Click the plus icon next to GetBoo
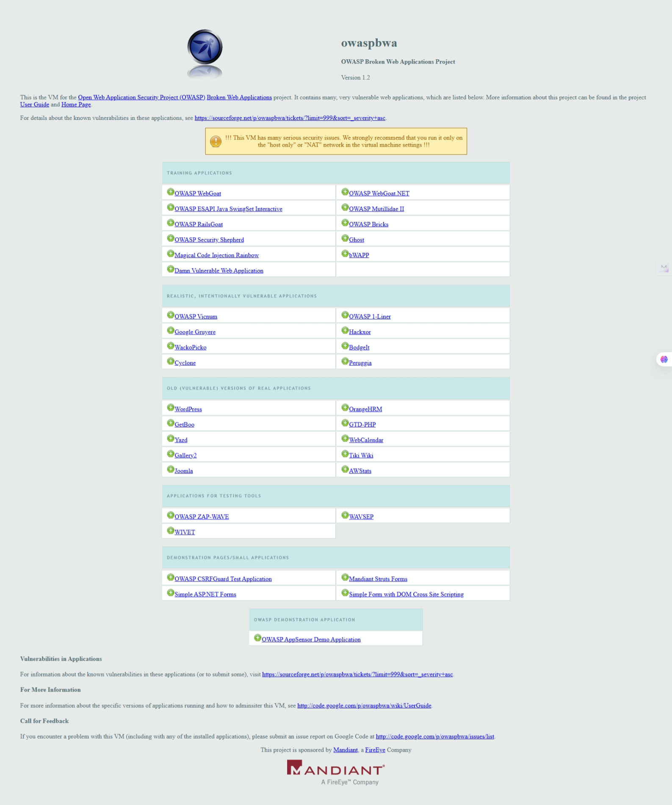Screen dimensions: 672x805 pos(171,423)
